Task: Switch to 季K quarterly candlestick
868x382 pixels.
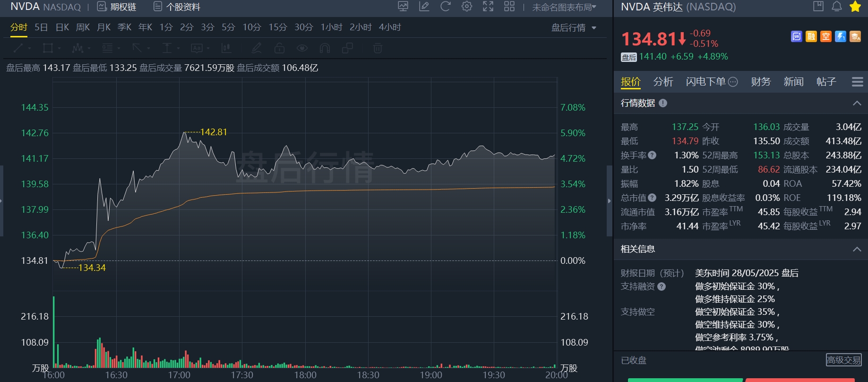Action: 124,27
